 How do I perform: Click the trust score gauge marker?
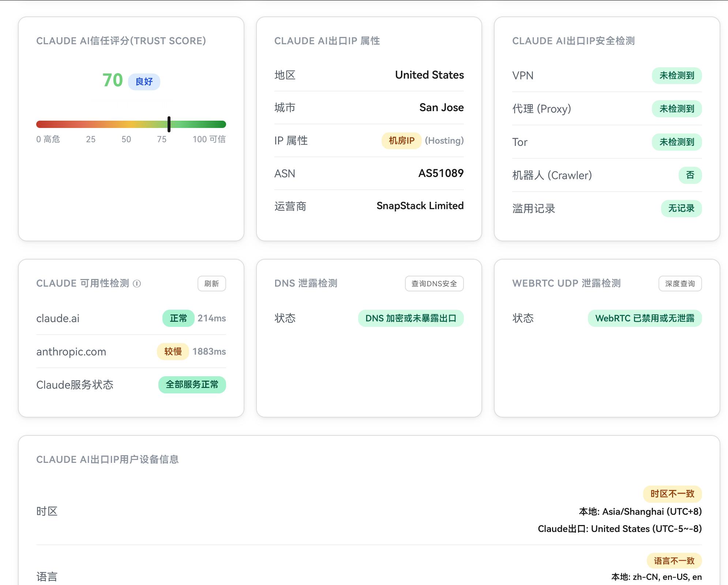[169, 124]
